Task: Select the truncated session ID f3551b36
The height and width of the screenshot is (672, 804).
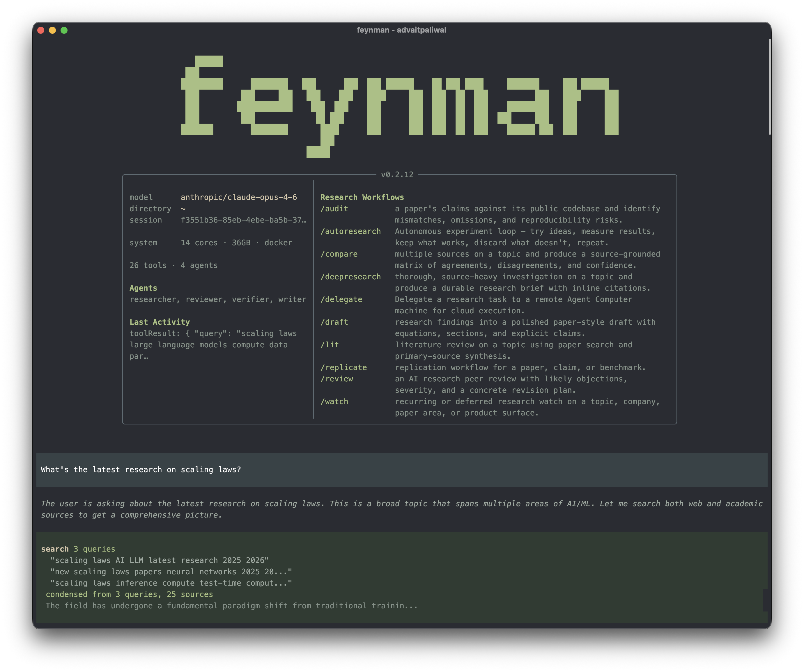Action: 244,220
